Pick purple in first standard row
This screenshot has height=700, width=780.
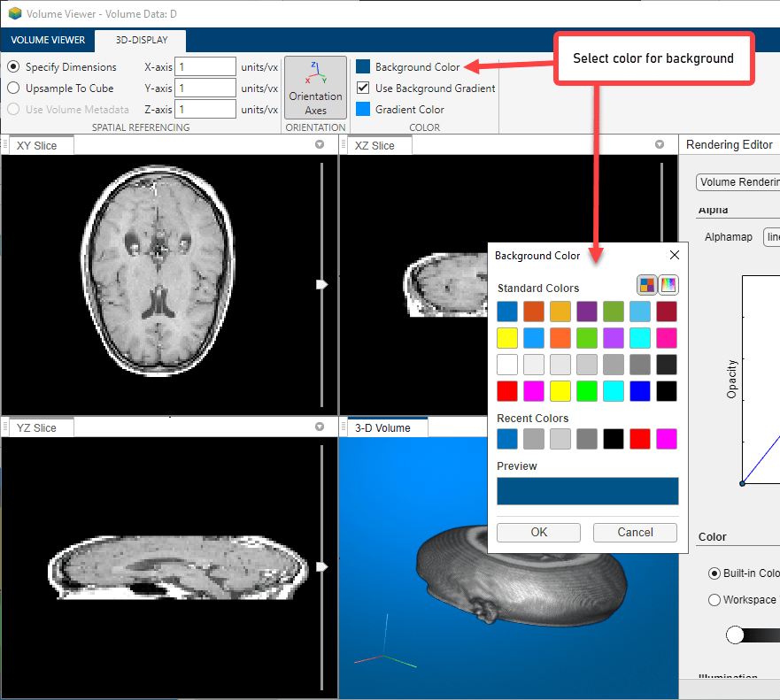587,312
